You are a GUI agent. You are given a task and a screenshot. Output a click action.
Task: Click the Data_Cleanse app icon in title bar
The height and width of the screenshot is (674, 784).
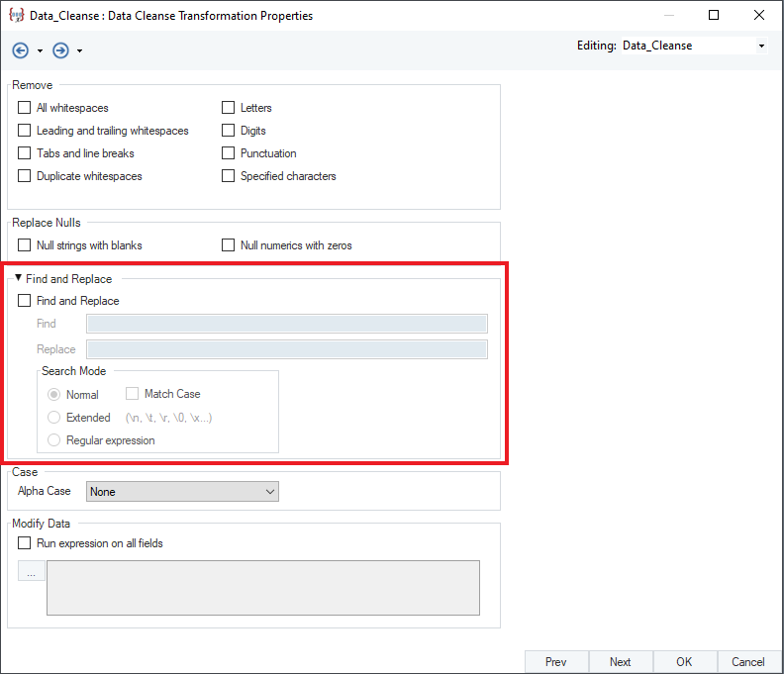tap(16, 16)
